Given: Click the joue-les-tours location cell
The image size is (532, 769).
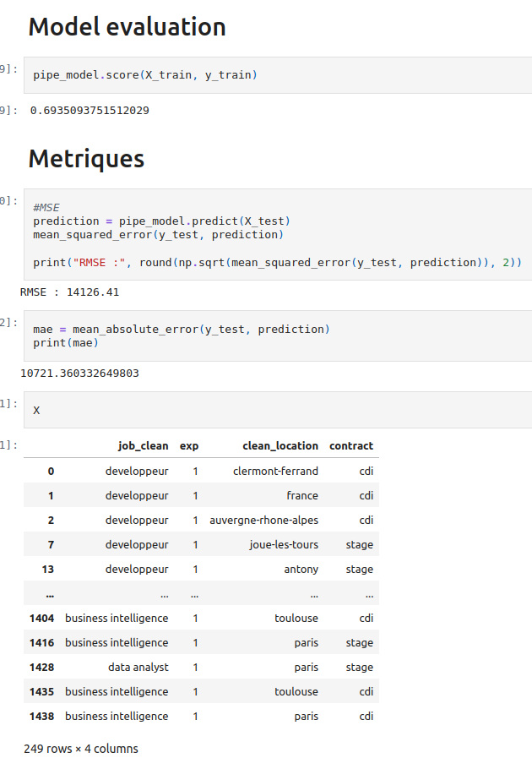Looking at the screenshot, I should (284, 545).
